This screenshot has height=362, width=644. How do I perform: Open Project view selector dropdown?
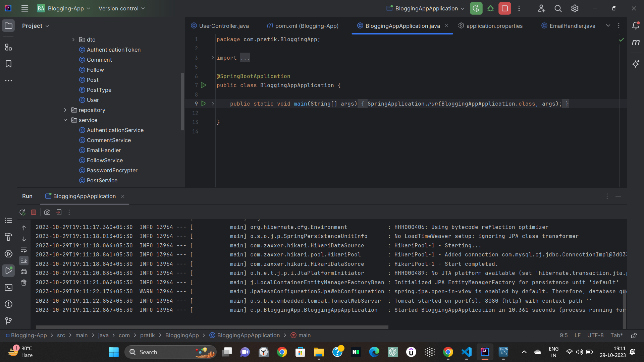click(x=36, y=26)
